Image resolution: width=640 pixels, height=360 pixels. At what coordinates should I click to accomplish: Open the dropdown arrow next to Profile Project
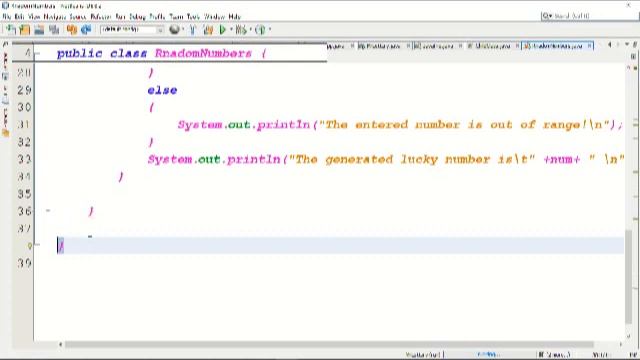(270, 29)
